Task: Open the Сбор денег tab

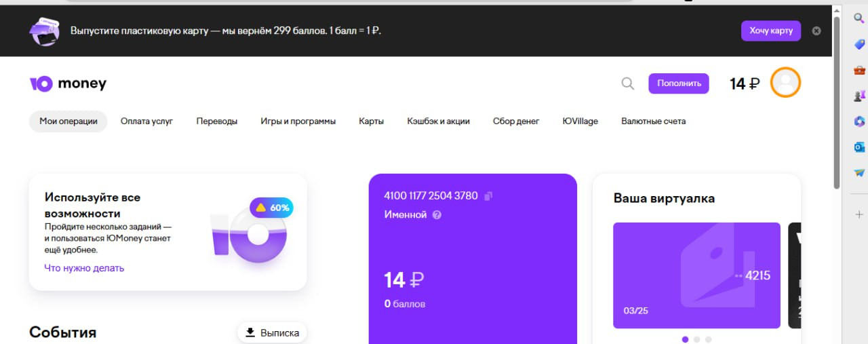Action: (516, 121)
